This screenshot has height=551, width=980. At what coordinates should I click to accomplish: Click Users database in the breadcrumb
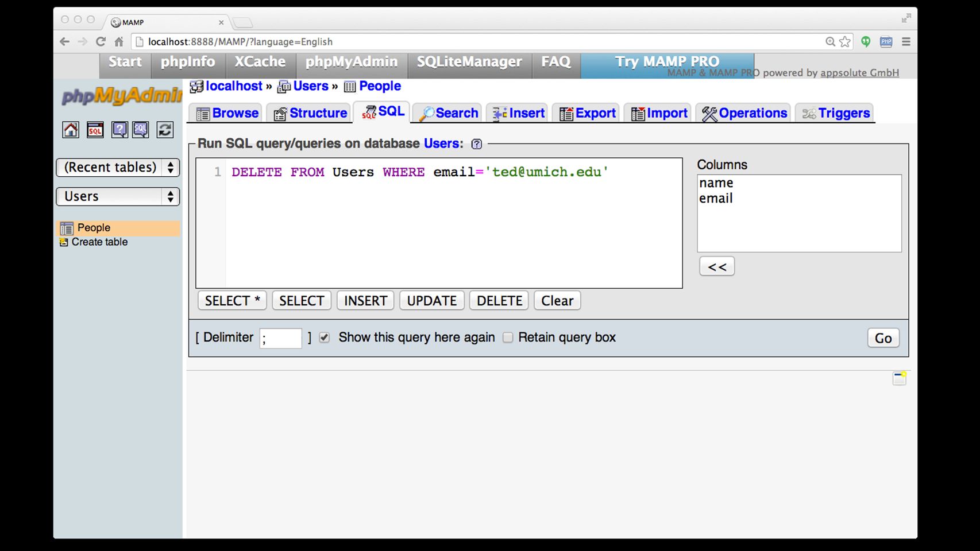311,86
